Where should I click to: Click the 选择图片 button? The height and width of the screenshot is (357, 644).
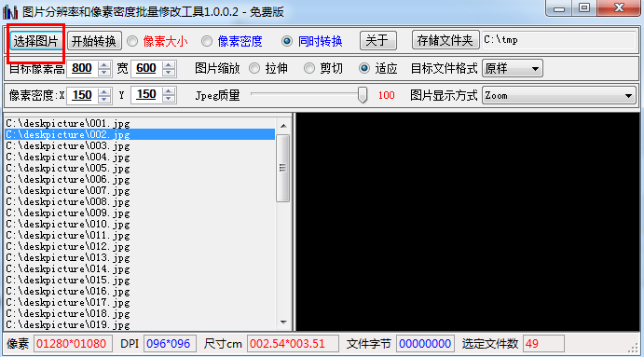point(35,41)
